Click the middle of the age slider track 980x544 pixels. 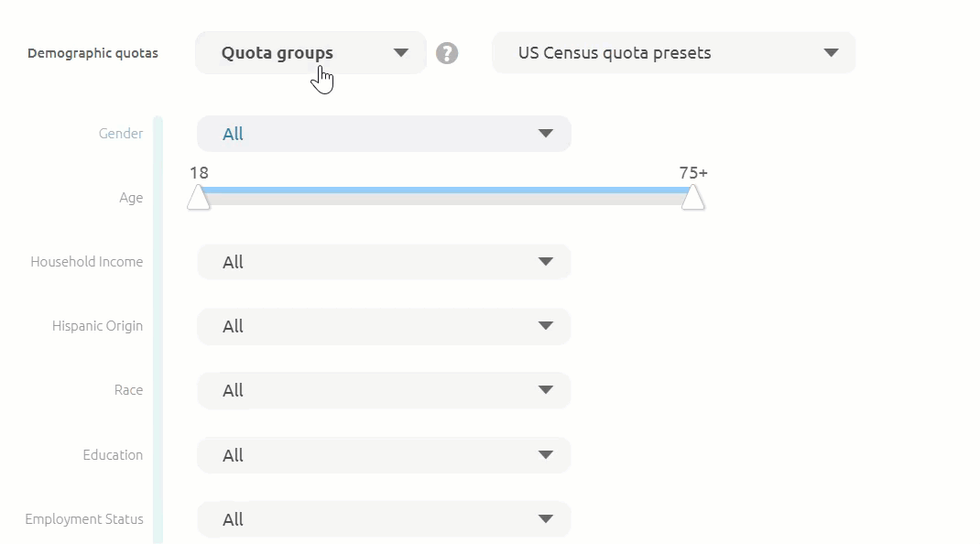pyautogui.click(x=446, y=194)
